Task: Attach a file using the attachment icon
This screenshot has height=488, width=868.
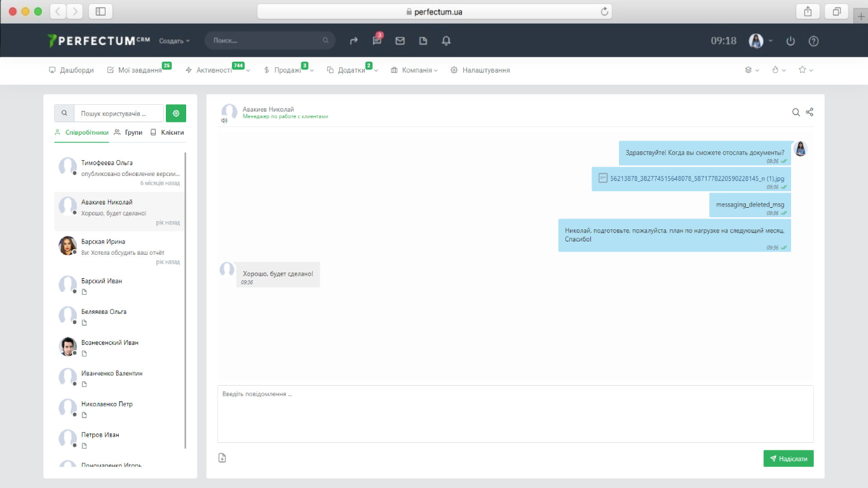Action: pyautogui.click(x=222, y=458)
